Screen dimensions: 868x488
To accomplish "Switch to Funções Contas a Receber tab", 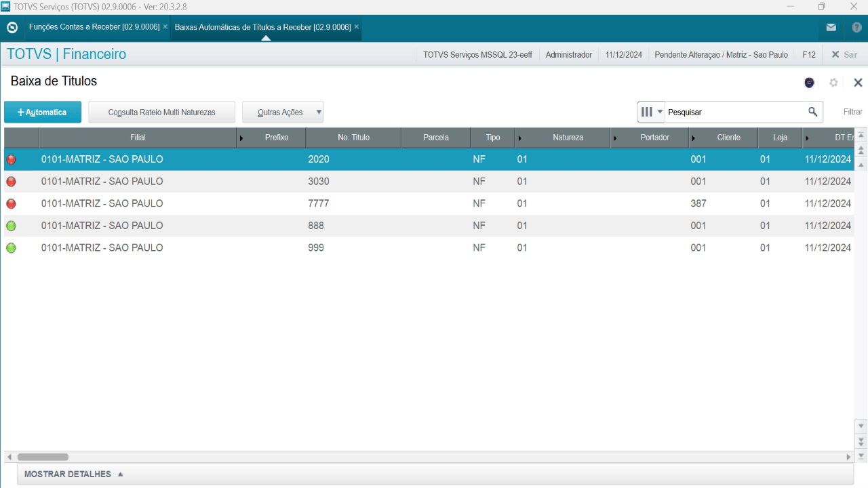I will pyautogui.click(x=94, y=27).
